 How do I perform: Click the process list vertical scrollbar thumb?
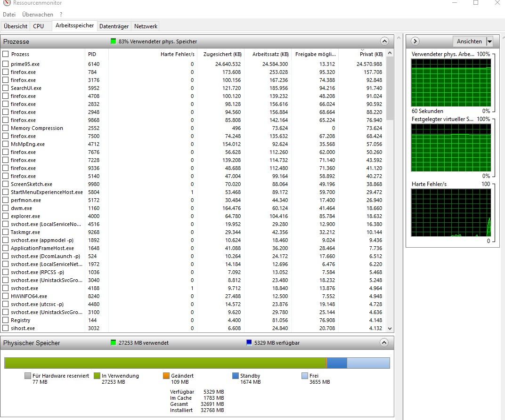tap(390, 88)
